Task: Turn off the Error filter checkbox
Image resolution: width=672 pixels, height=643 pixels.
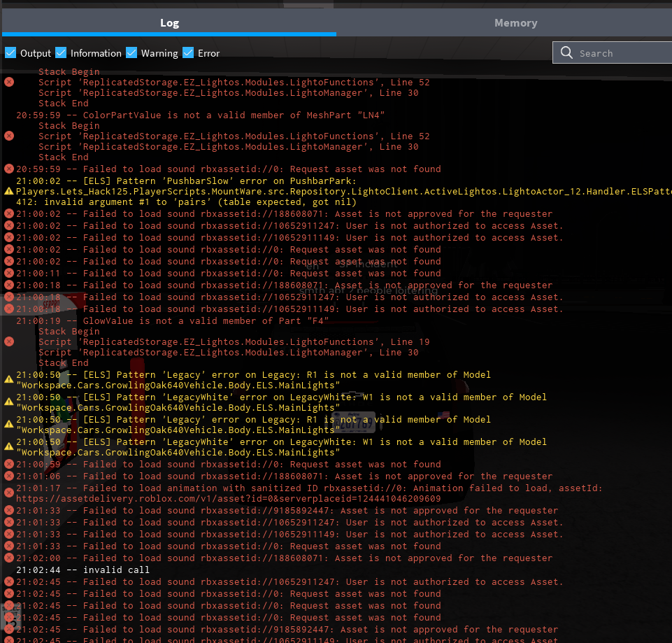Action: coord(188,52)
